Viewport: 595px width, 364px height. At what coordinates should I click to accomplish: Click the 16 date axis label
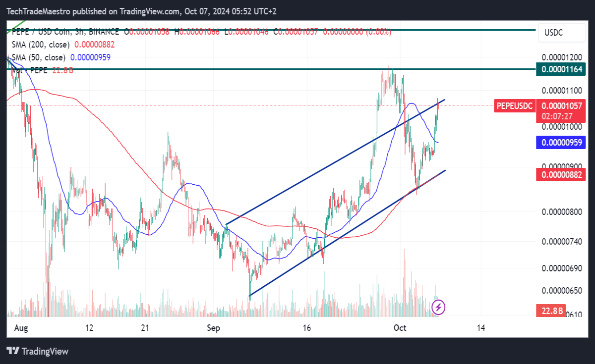[x=306, y=328]
